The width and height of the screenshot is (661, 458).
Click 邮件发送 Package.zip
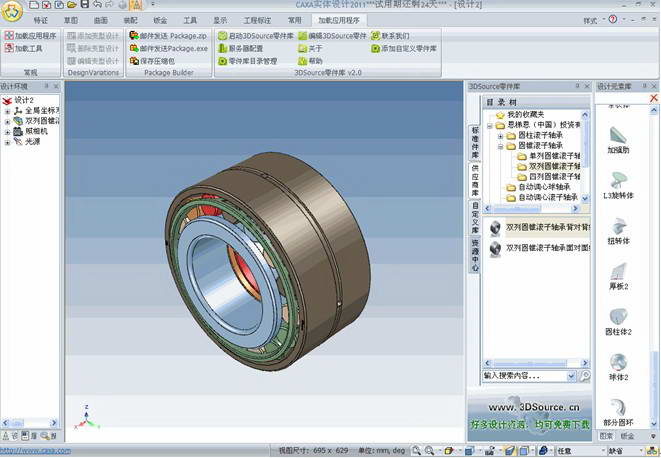pos(168,36)
